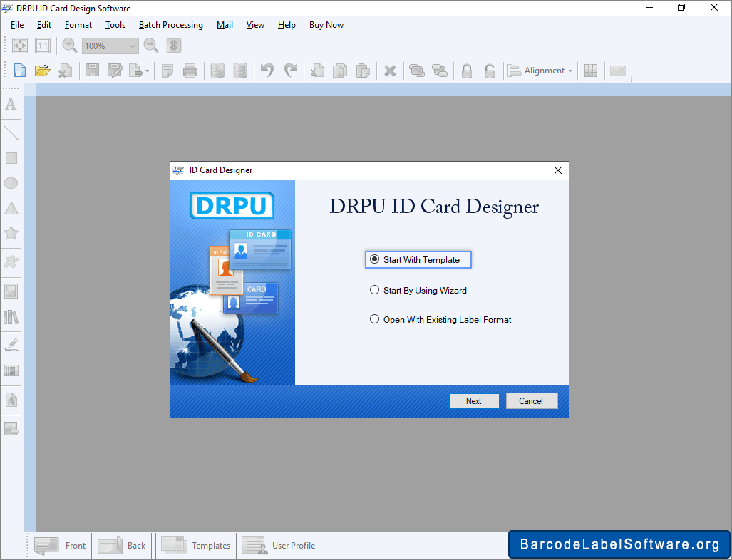Select the Text tool A icon
The width and height of the screenshot is (732, 560).
click(11, 104)
